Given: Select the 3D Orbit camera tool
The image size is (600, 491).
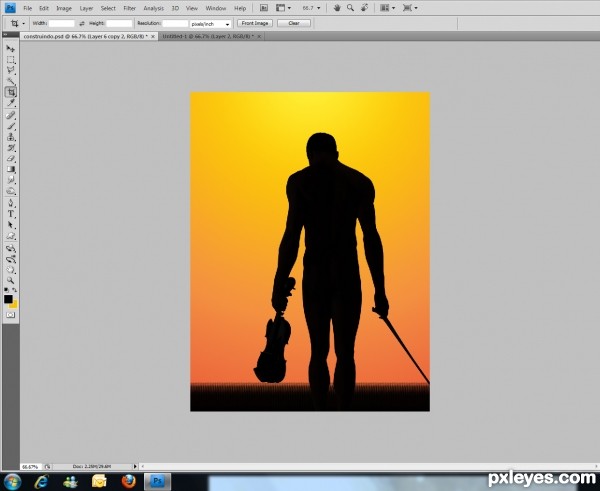Looking at the screenshot, I should tap(10, 259).
